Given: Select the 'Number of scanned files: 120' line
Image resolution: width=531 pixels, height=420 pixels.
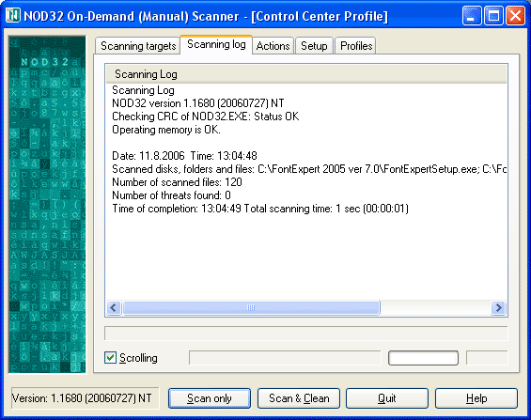Looking at the screenshot, I should pyautogui.click(x=177, y=182).
